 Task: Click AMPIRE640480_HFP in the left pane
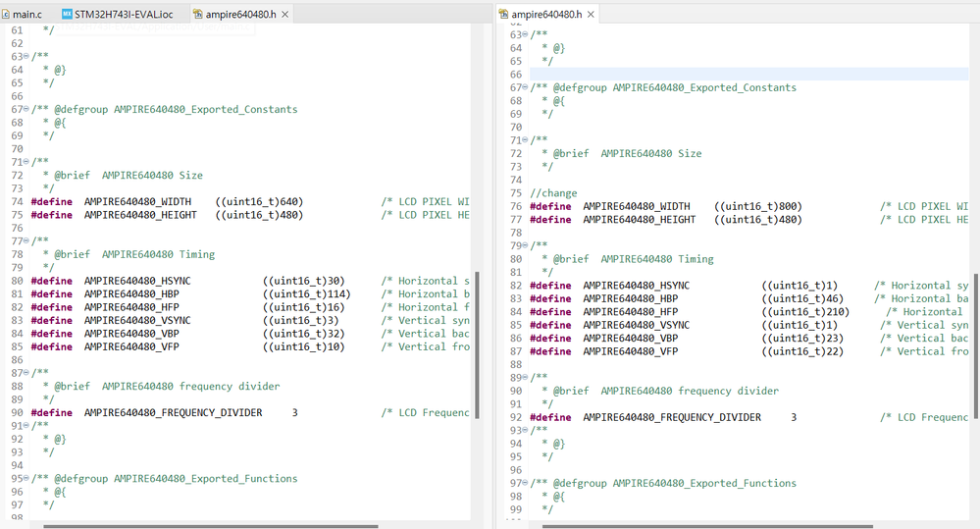[131, 307]
